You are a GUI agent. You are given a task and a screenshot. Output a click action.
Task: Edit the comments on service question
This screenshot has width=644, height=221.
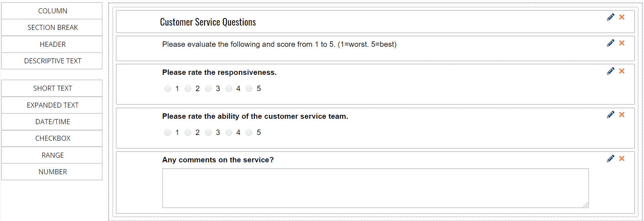click(611, 159)
